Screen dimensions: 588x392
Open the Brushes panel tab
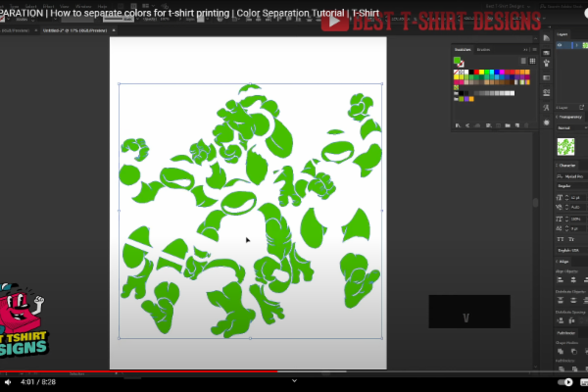coord(483,49)
